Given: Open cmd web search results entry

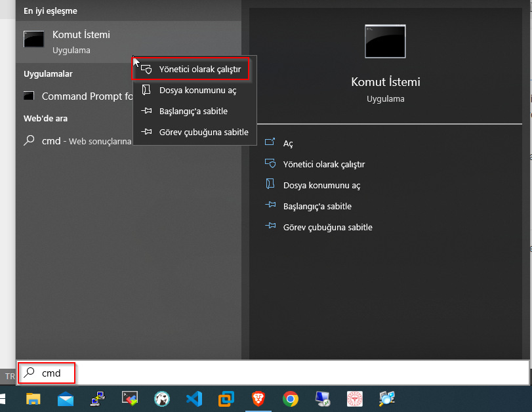Looking at the screenshot, I should coord(77,141).
